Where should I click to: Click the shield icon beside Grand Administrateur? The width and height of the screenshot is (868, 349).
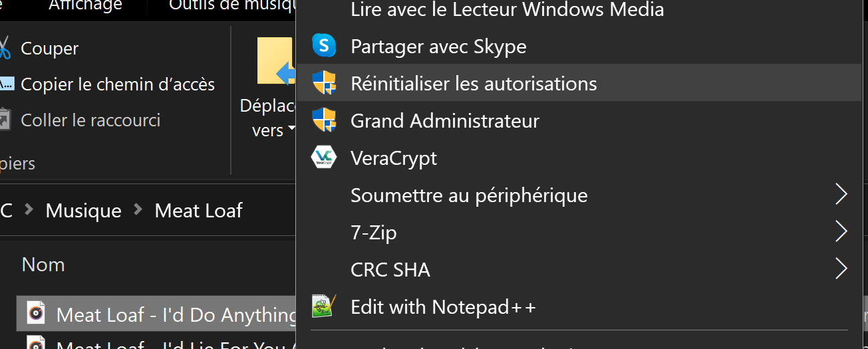324,121
